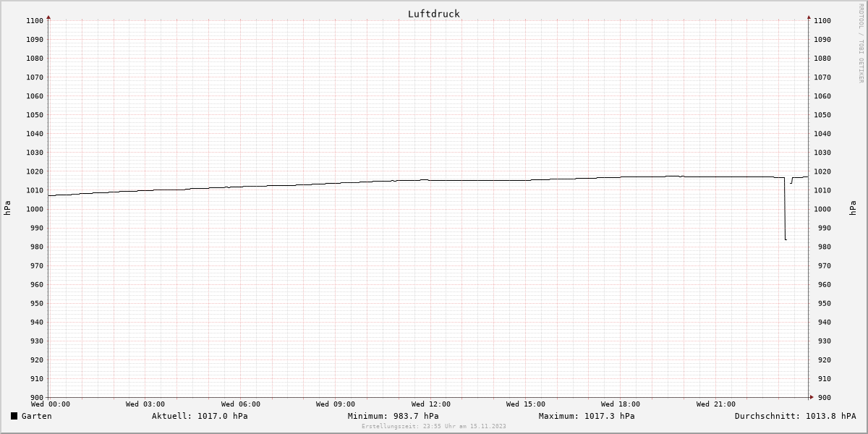
Task: Click the hPa unit label on left axis
Action: (x=7, y=208)
